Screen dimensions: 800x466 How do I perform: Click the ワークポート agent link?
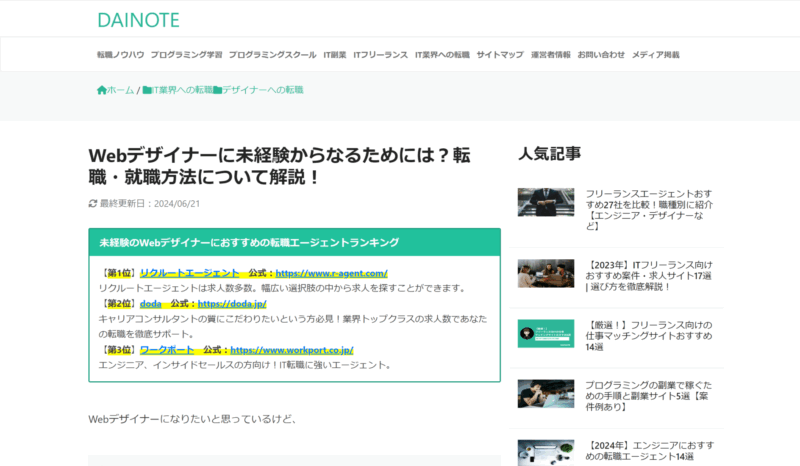[166, 350]
